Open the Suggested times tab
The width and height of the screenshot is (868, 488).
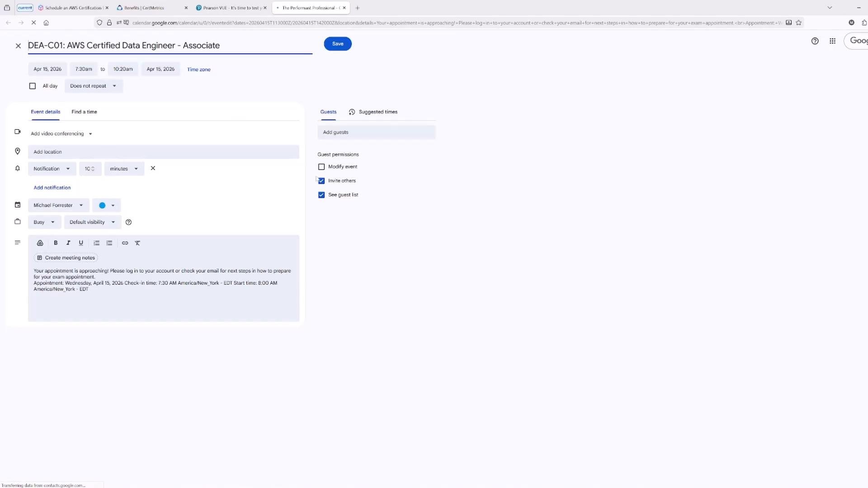tap(373, 112)
